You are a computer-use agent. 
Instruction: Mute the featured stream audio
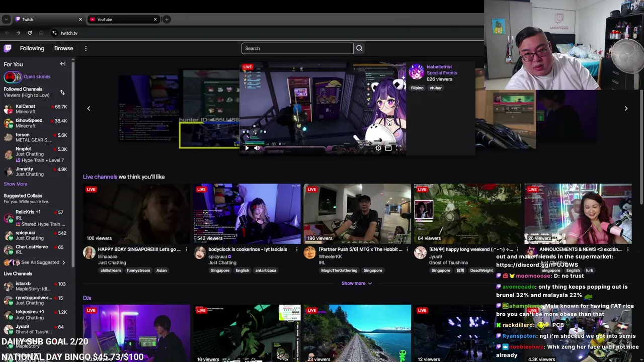pyautogui.click(x=257, y=148)
